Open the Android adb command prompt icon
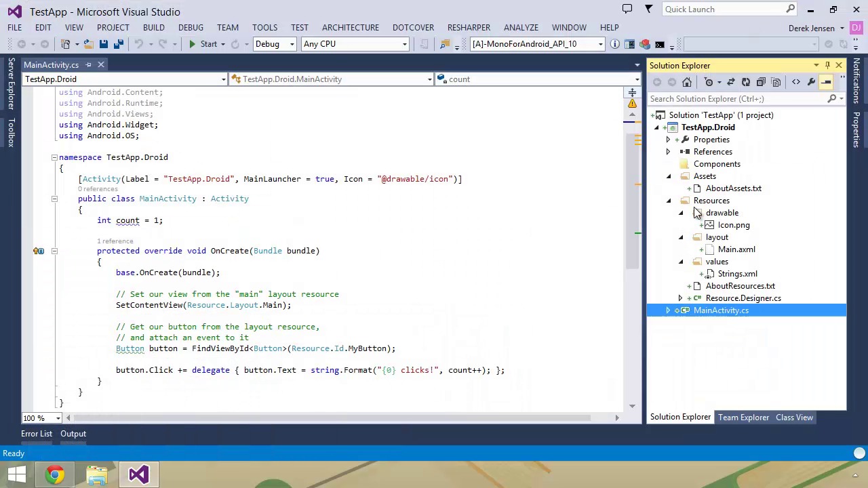868x488 pixels. 659,44
